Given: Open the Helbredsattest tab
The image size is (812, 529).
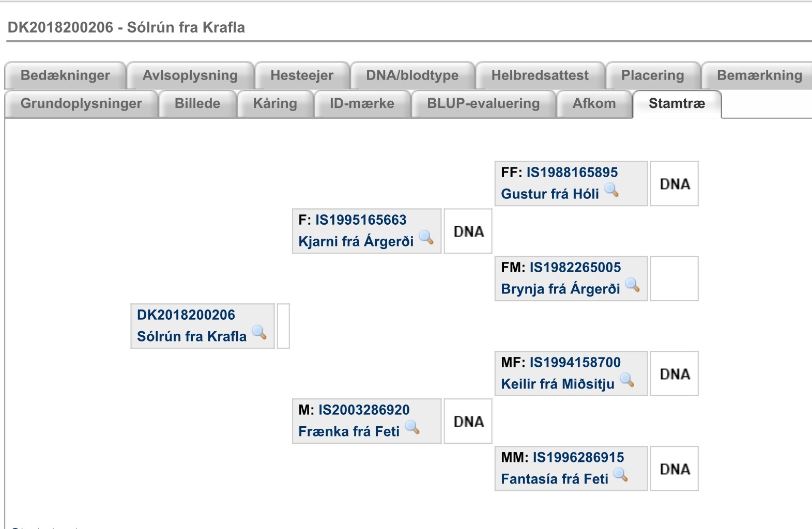Looking at the screenshot, I should click(540, 75).
